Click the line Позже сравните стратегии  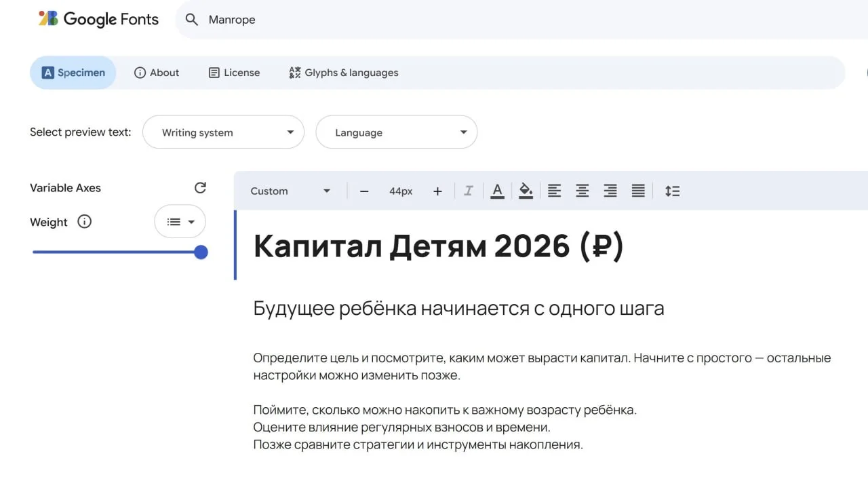(418, 445)
